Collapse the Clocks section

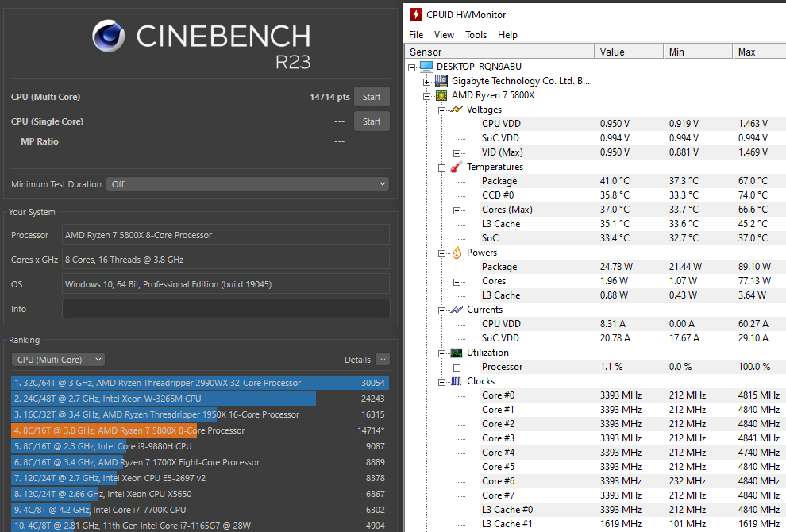coord(441,383)
